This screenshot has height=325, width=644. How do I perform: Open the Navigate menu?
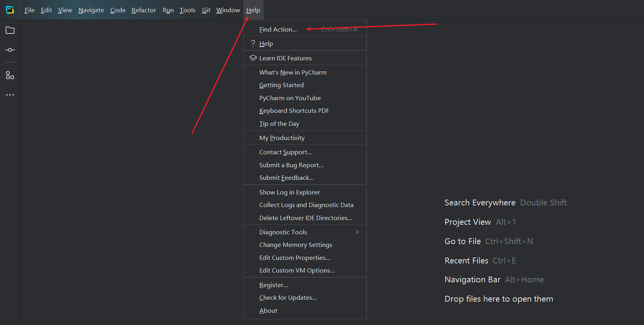[x=91, y=10]
